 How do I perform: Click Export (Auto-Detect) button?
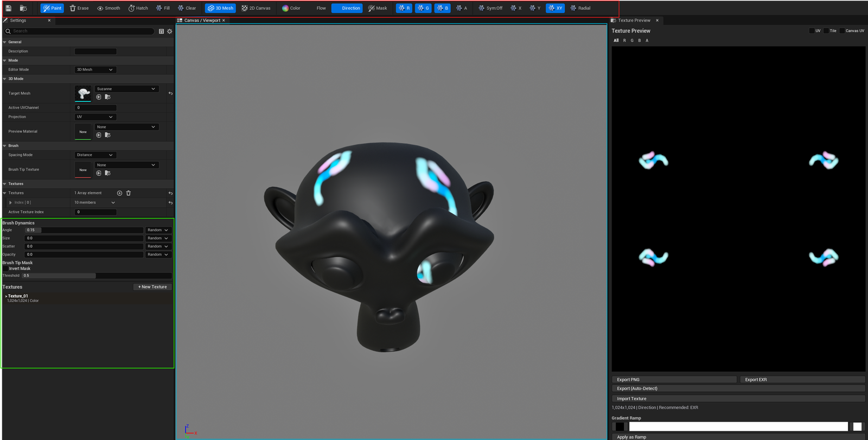(738, 388)
